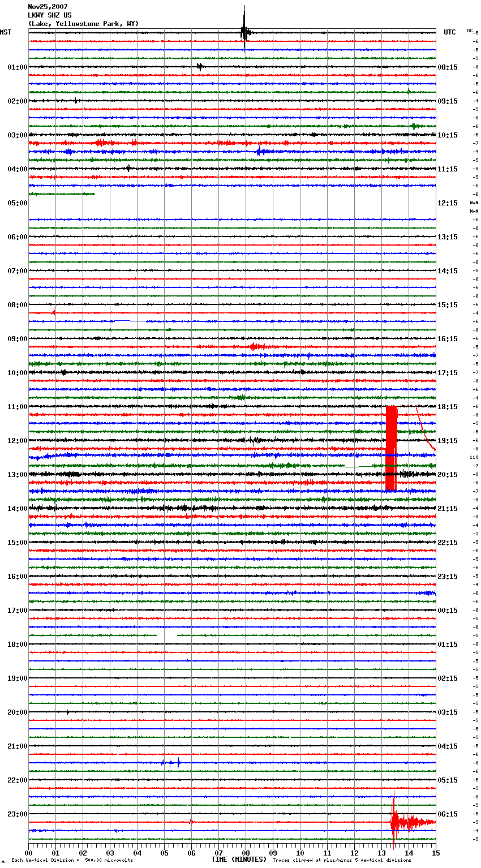Click the TIME (MINUTES) axis title
The height and width of the screenshot is (868, 481).
click(239, 860)
